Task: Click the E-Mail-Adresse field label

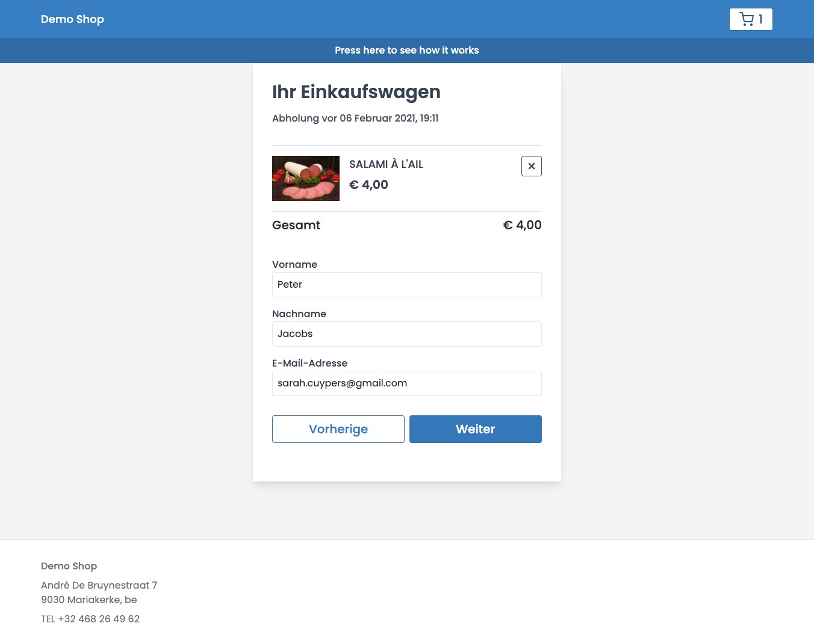Action: 309,363
